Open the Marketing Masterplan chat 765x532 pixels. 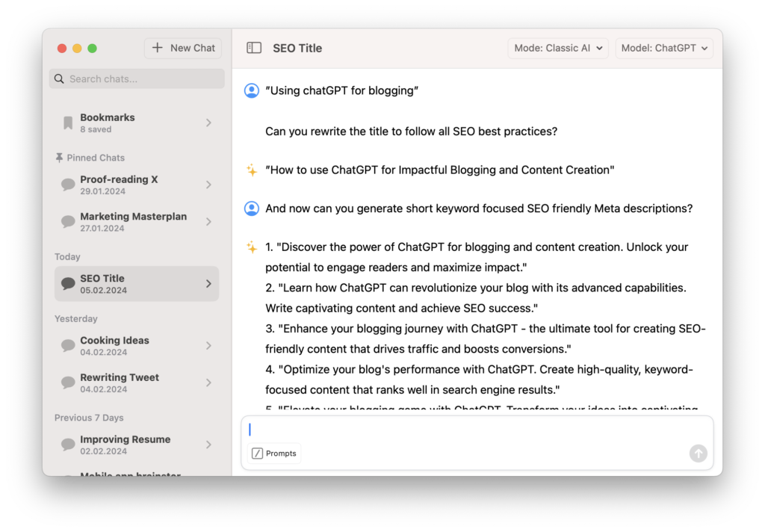tap(137, 222)
